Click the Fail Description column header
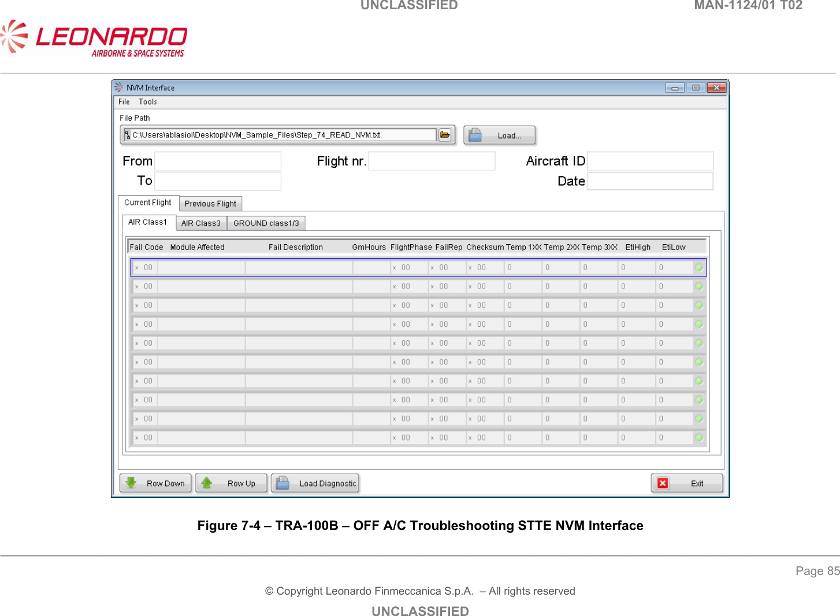 click(x=296, y=247)
